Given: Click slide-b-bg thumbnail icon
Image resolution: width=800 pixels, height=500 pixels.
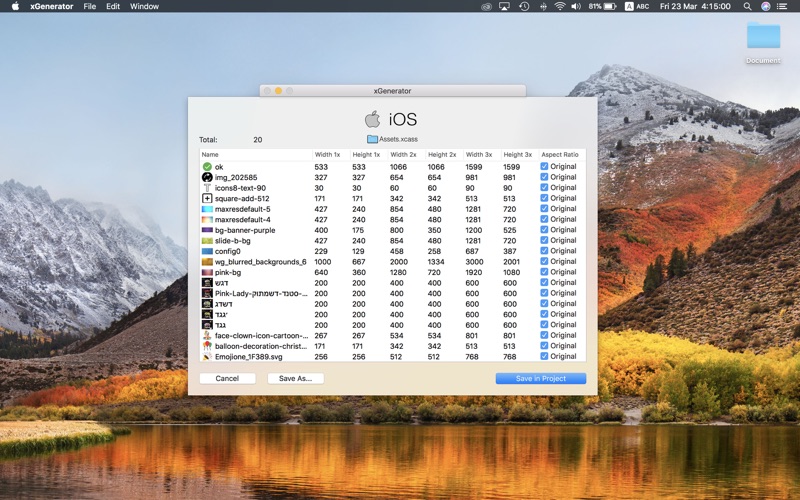Looking at the screenshot, I should click(x=207, y=240).
